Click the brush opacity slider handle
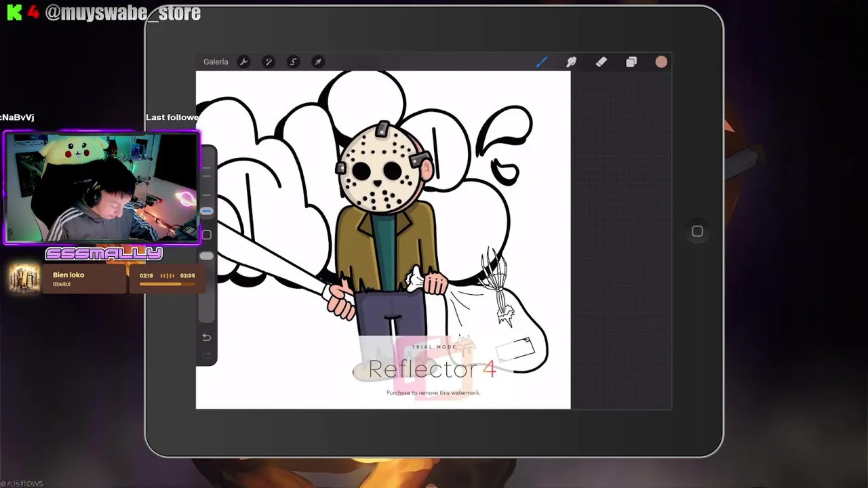 click(207, 256)
